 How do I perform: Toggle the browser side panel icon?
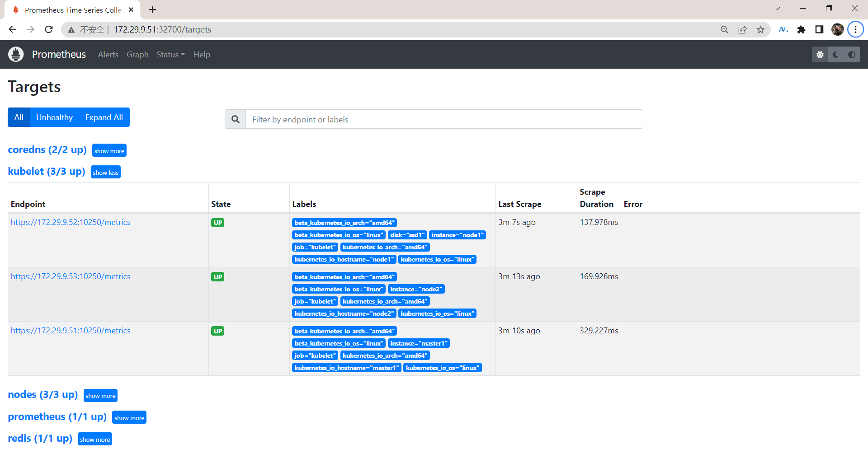click(819, 29)
